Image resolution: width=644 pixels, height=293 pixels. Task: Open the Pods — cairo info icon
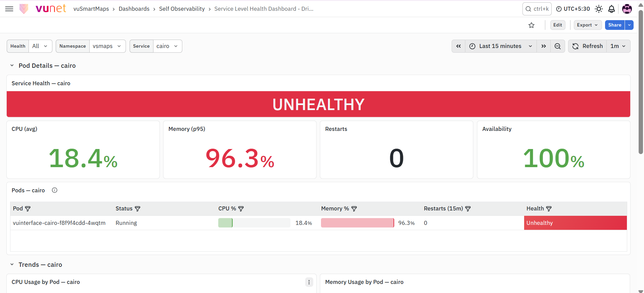[x=55, y=190]
